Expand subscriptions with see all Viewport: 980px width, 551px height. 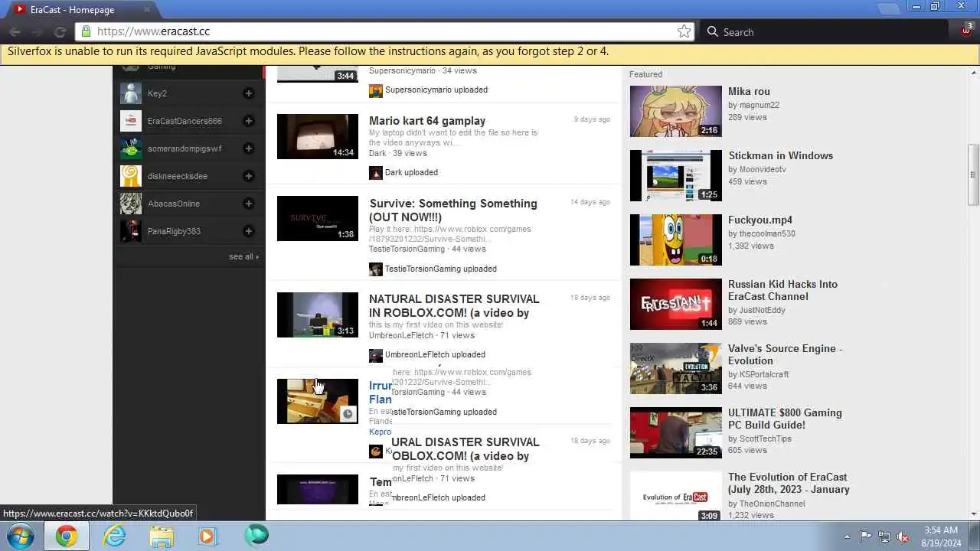click(x=243, y=256)
